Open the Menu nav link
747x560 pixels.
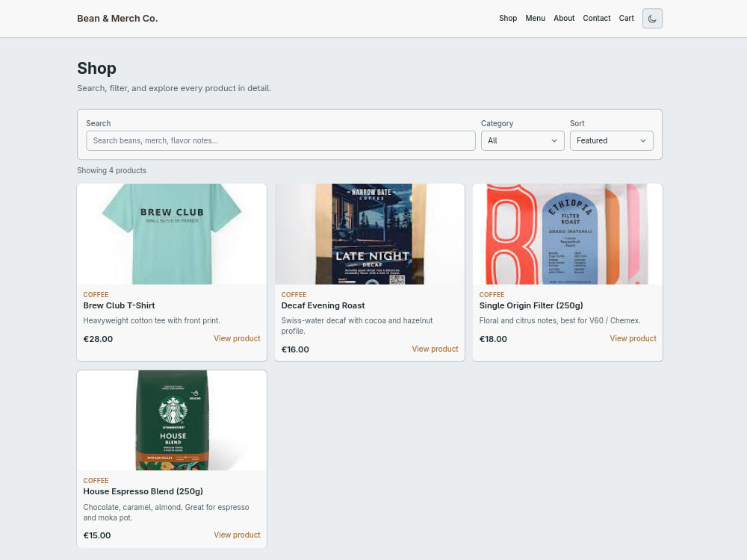[x=535, y=18]
